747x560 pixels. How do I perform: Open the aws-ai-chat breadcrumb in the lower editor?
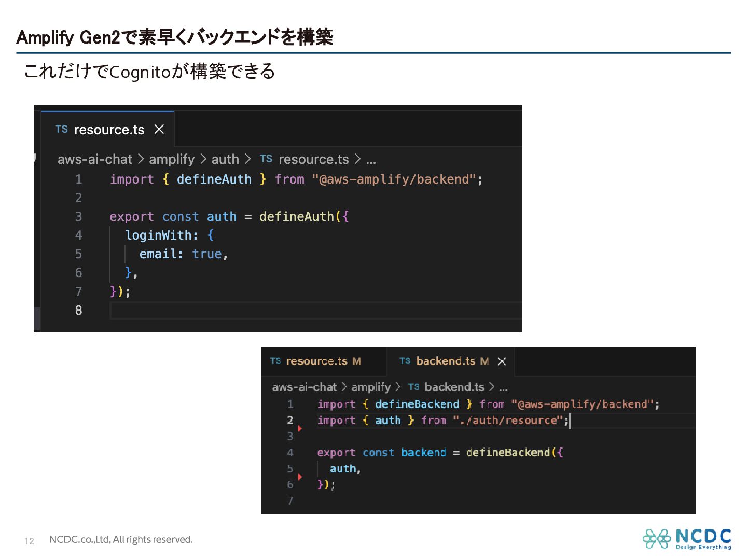click(305, 387)
